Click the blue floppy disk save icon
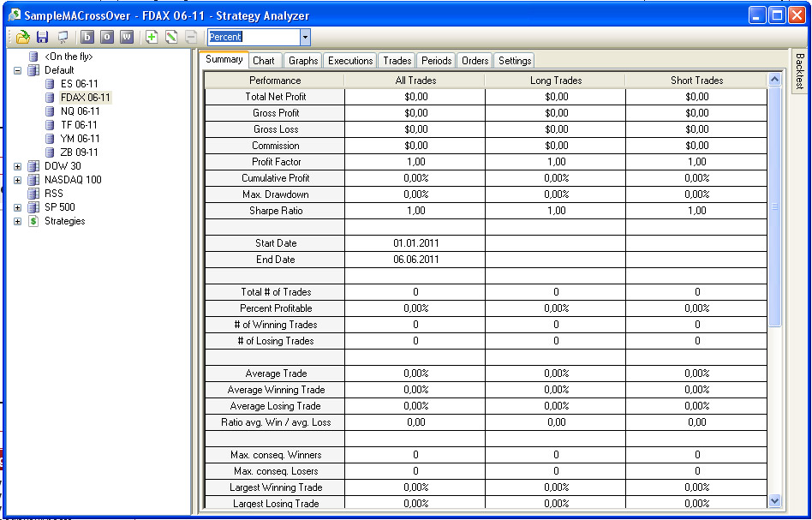Viewport: 812px width, 520px height. click(x=43, y=37)
